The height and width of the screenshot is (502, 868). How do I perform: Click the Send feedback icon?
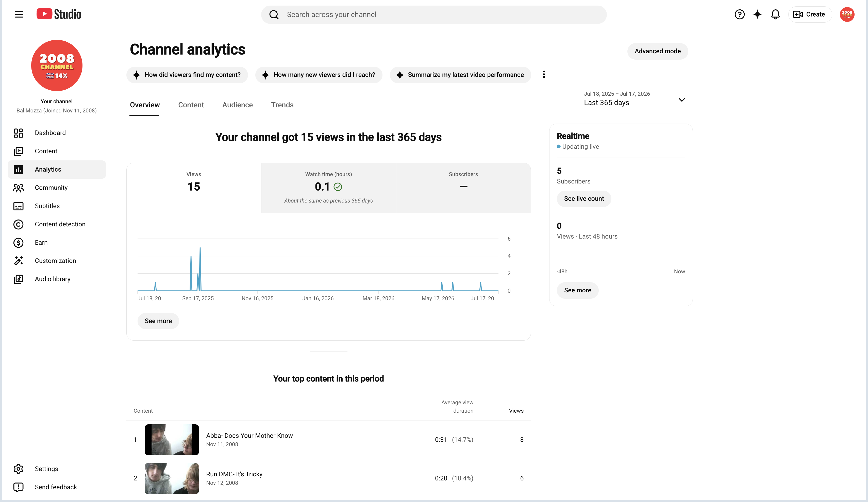(18, 487)
